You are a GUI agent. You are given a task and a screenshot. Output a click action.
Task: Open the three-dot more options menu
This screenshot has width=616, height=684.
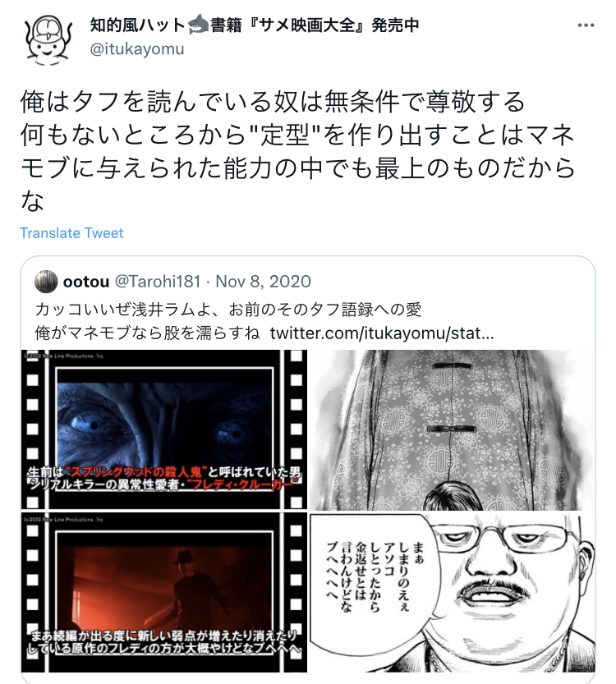[586, 25]
